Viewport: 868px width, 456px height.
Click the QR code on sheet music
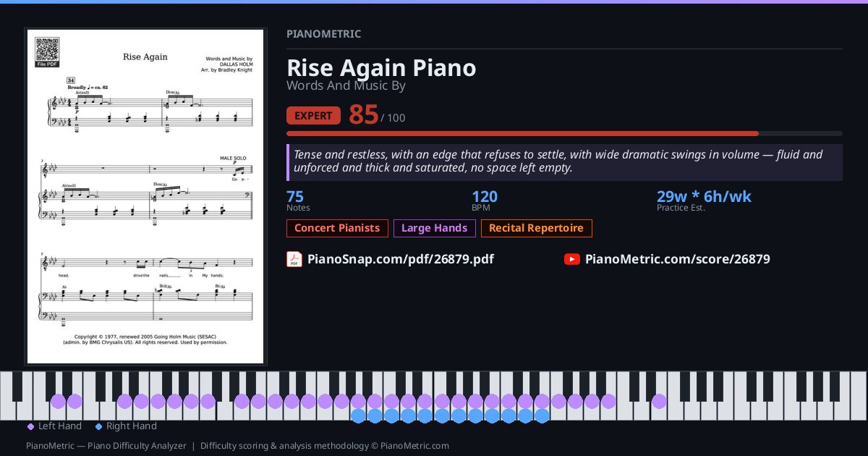[x=47, y=49]
